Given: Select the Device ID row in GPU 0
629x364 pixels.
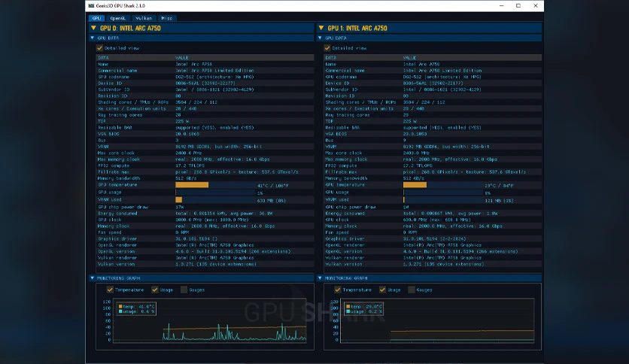Looking at the screenshot, I should 205,83.
